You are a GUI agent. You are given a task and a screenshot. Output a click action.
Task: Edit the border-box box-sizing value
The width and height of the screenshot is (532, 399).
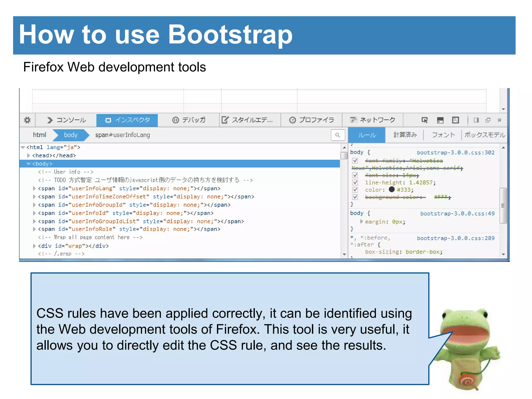(x=422, y=252)
